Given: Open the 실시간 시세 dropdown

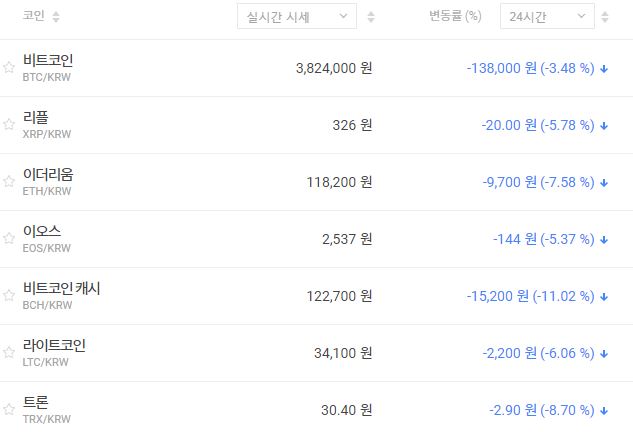Looking at the screenshot, I should coord(296,17).
